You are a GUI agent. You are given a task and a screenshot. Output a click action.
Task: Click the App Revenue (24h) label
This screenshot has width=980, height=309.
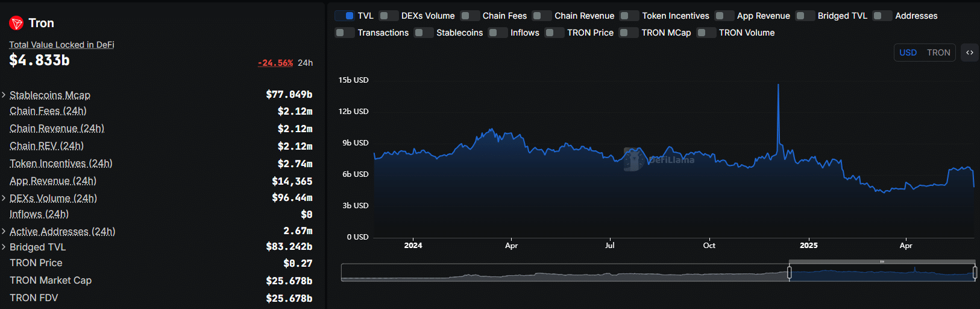(53, 181)
